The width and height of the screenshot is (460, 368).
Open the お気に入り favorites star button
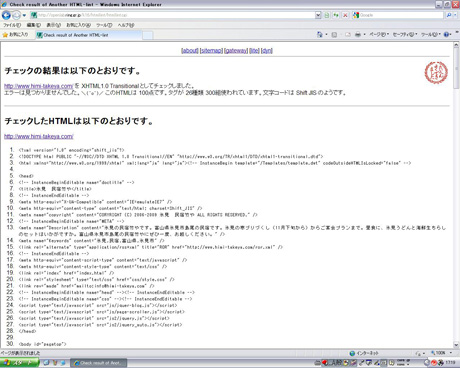tap(15, 35)
